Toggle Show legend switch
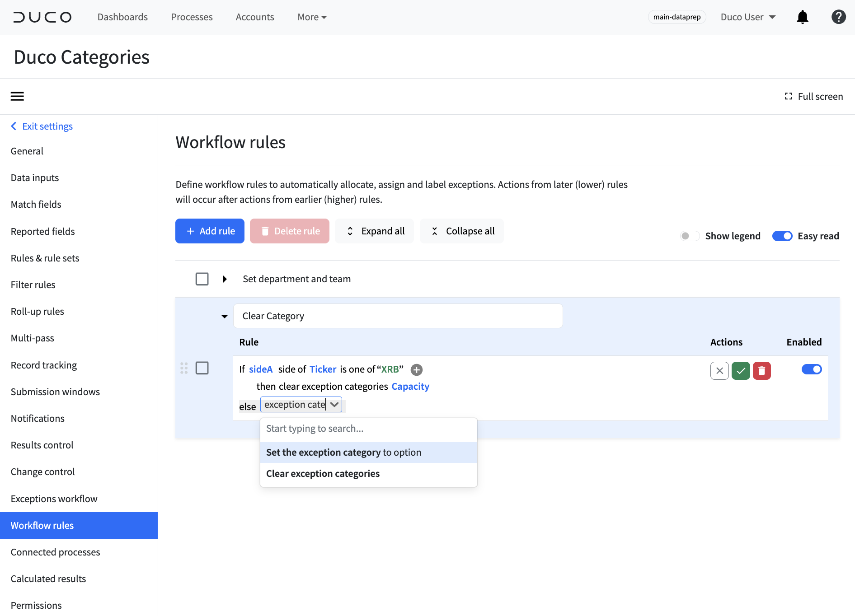855x616 pixels. (690, 236)
